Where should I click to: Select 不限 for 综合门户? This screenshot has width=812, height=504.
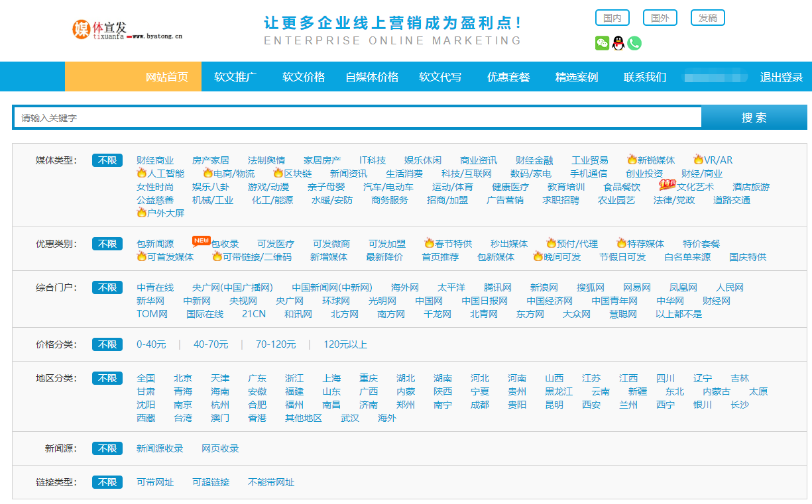coord(107,287)
